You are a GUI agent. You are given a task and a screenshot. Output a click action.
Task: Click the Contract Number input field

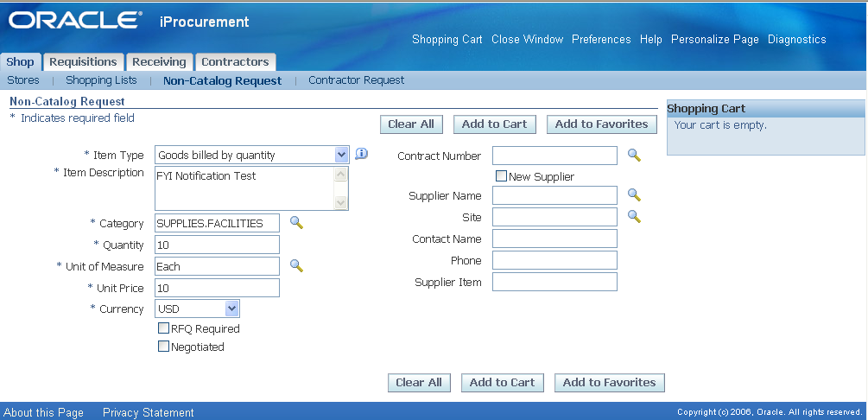tap(554, 156)
